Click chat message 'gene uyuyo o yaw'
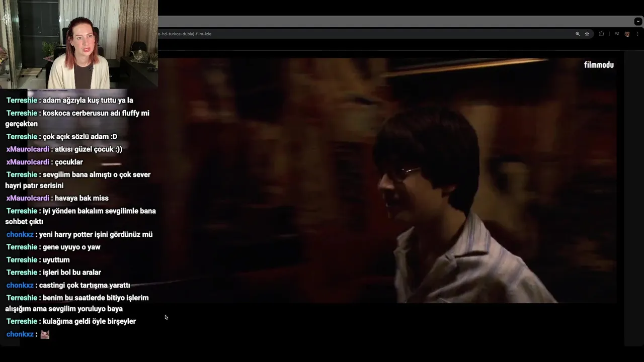This screenshot has width=644, height=362. 71,247
